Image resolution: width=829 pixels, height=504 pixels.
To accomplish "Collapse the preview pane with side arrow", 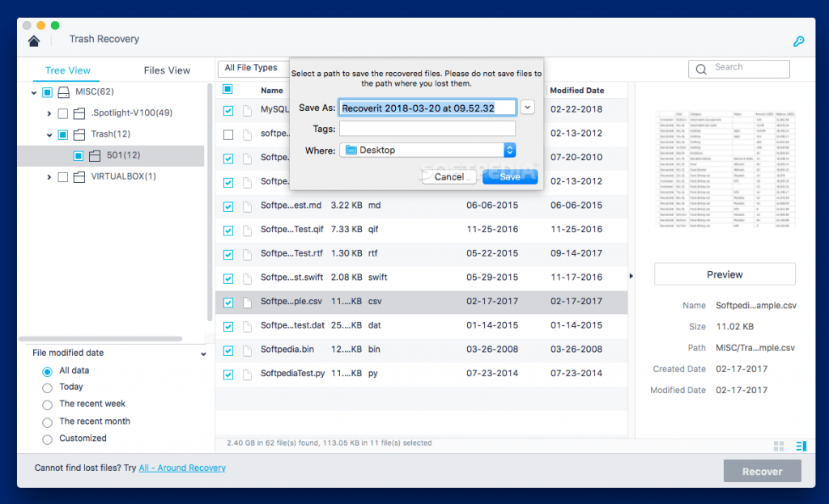I will tap(631, 276).
